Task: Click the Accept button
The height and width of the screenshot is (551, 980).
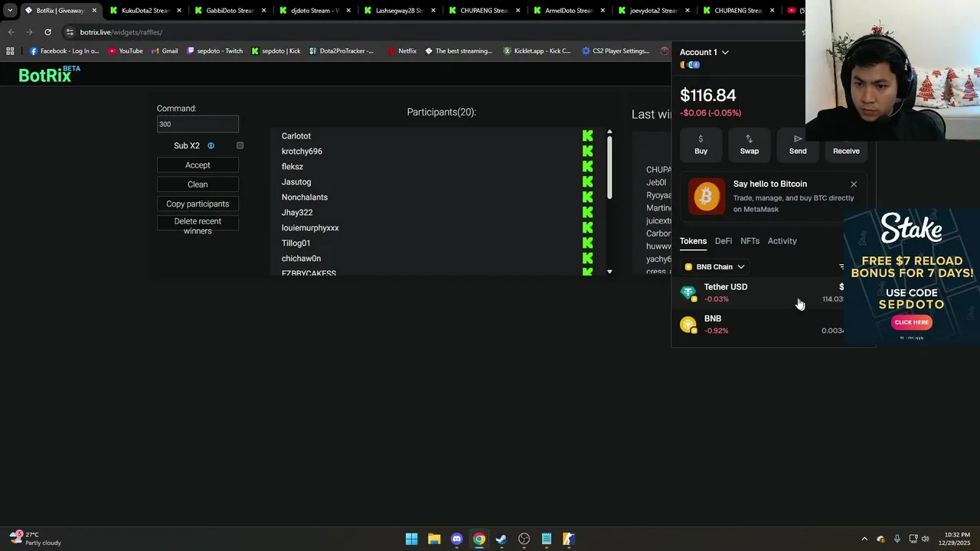Action: click(198, 165)
